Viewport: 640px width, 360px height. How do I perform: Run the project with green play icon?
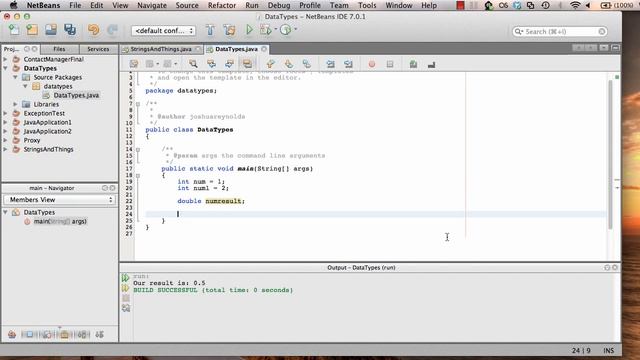click(249, 30)
